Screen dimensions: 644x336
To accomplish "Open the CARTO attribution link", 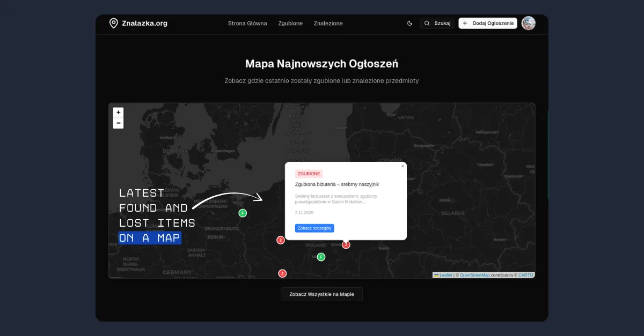I will click(526, 275).
